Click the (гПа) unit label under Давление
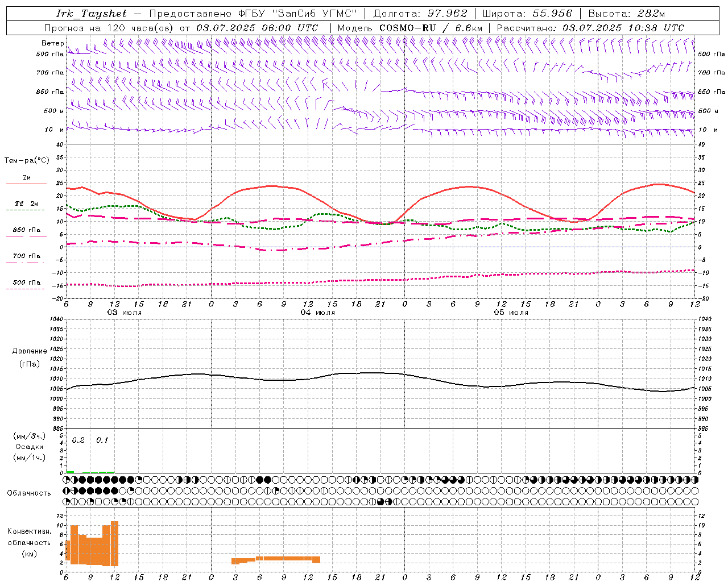This screenshot has height=582, width=728. click(30, 364)
